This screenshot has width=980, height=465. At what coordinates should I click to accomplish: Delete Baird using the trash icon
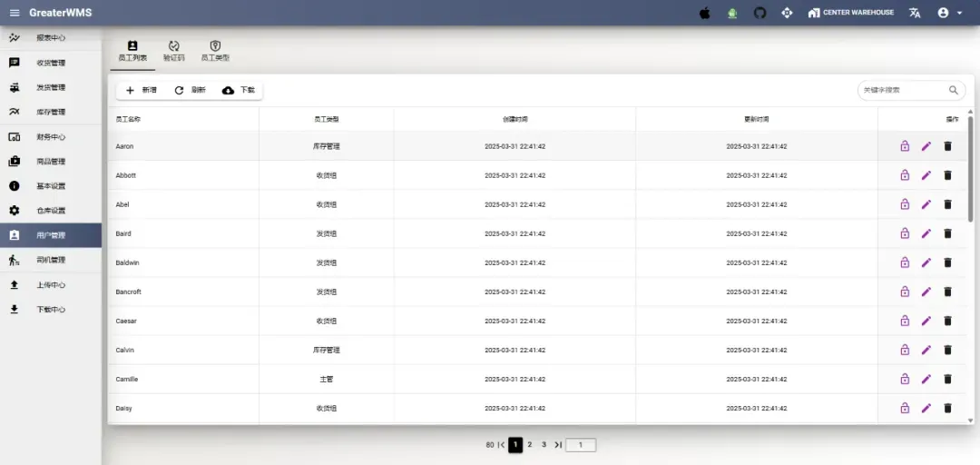point(947,233)
